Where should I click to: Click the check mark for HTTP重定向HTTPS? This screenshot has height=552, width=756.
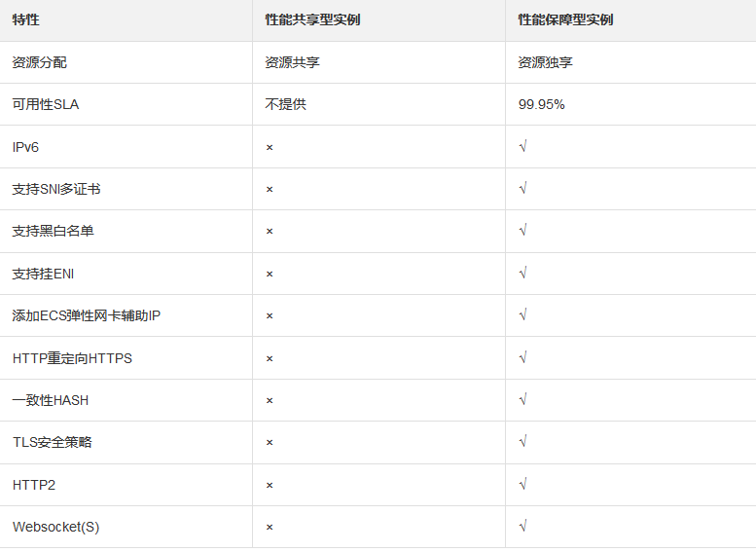522,358
